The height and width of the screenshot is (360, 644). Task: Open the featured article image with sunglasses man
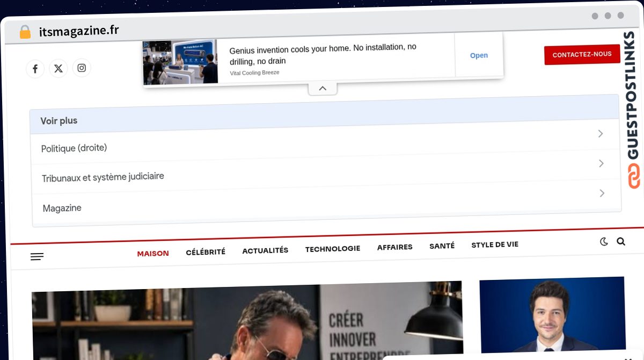pyautogui.click(x=247, y=321)
